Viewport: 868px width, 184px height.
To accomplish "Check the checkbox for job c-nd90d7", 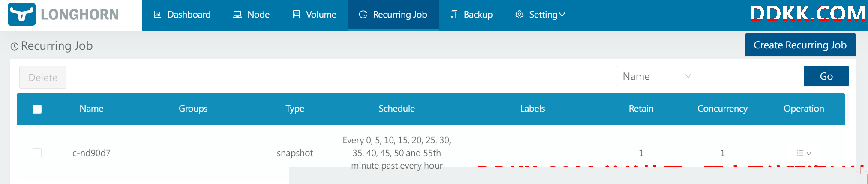I will point(37,153).
